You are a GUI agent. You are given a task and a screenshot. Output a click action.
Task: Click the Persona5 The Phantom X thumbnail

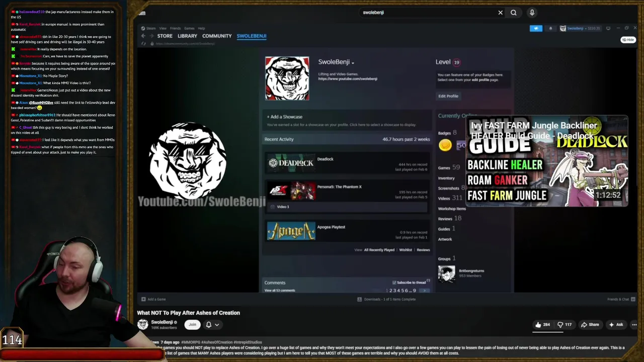pos(291,191)
